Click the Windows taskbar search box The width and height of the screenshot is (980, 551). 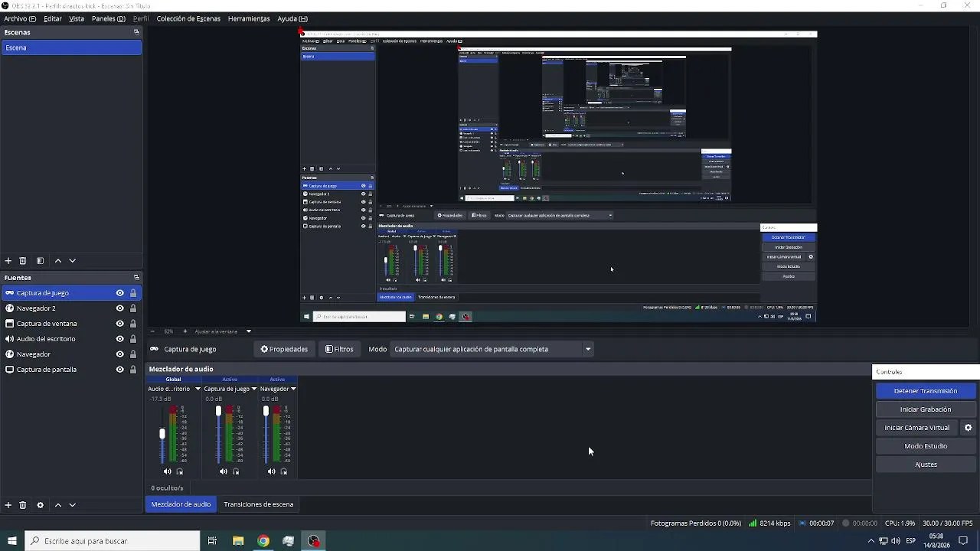point(112,541)
